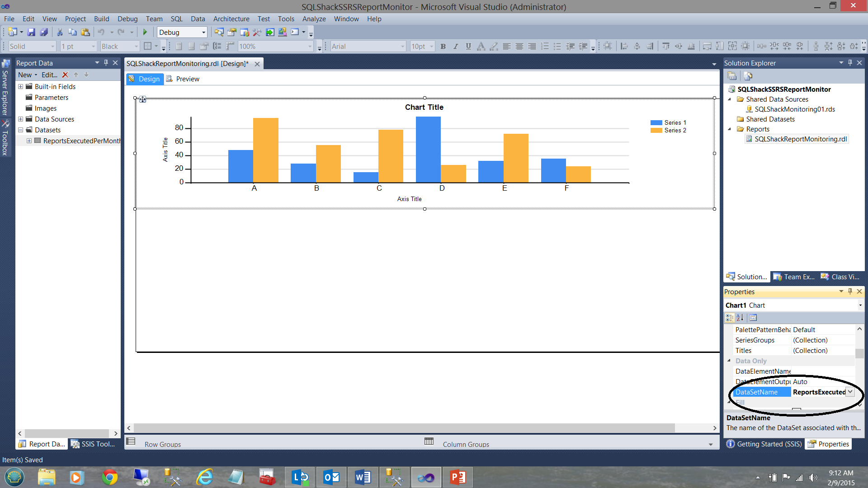
Task: Expand the Built-in Fields tree node
Action: pos(20,86)
